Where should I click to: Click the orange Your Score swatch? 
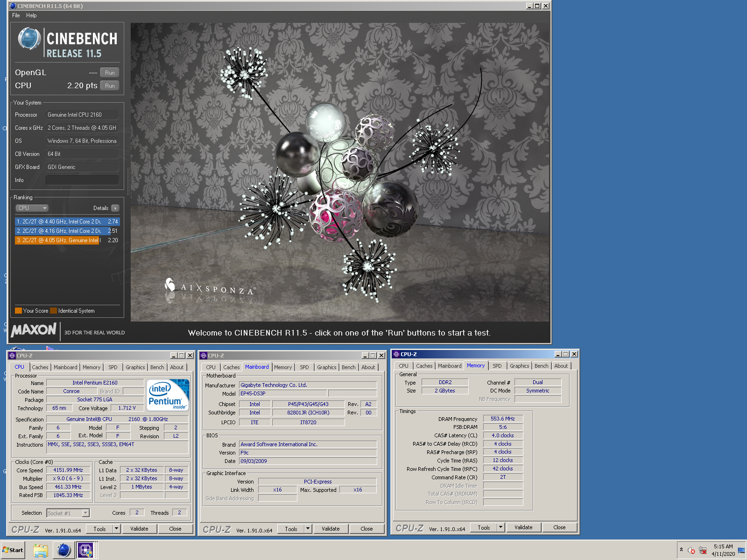[18, 311]
